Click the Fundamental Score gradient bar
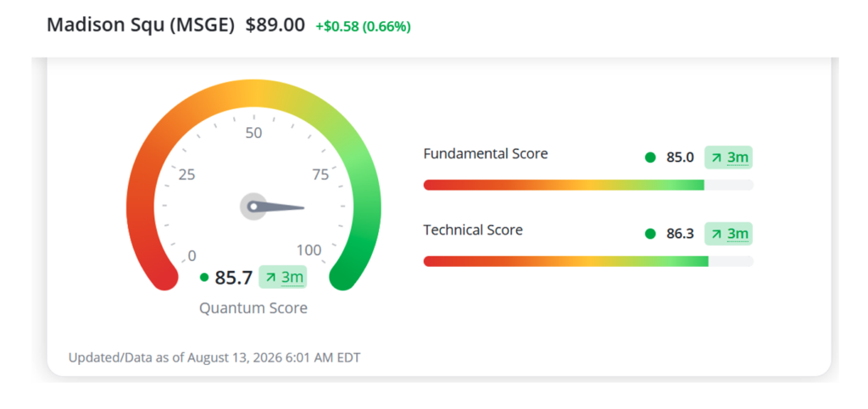Viewport: 868px width, 409px height. [x=588, y=185]
